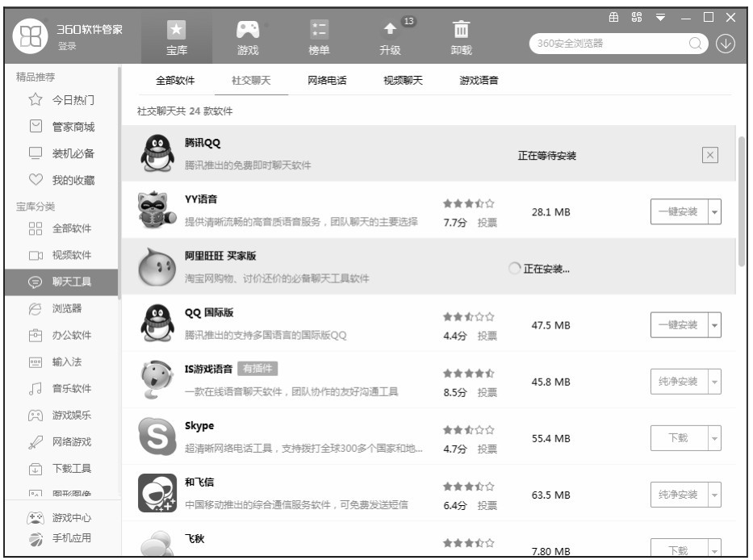Screen dimensions: 753x560
Task: Expand install options arrow for QQ 国际版
Action: point(714,325)
